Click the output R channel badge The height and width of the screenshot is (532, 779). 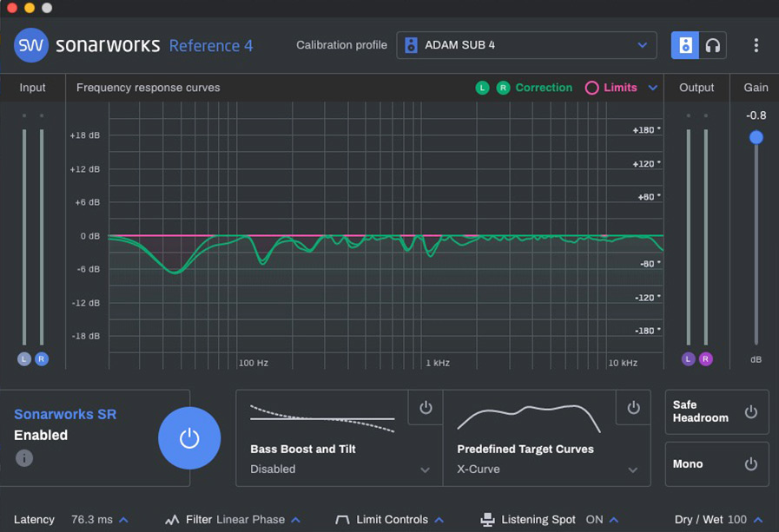(705, 358)
